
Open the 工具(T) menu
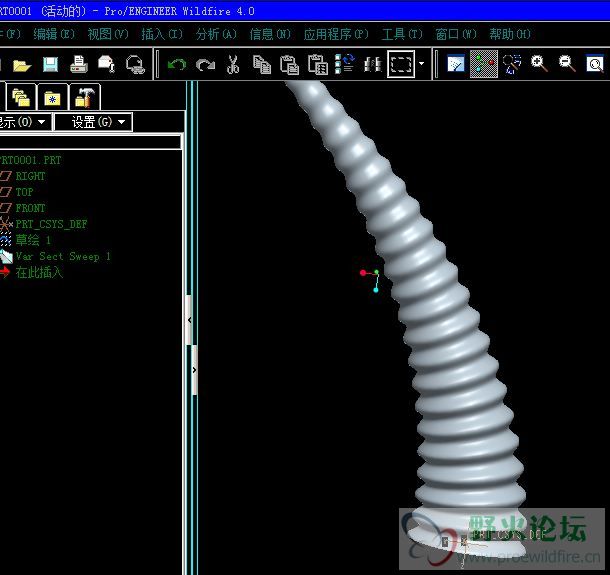402,34
